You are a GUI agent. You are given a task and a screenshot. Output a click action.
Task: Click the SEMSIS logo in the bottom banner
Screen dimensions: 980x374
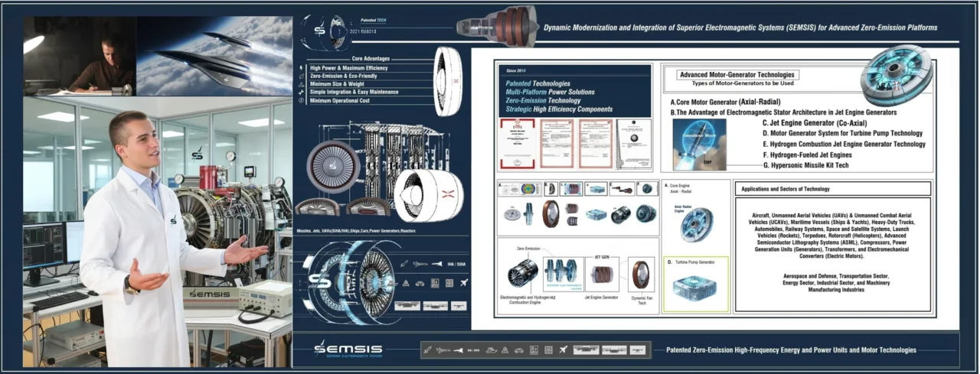click(348, 350)
